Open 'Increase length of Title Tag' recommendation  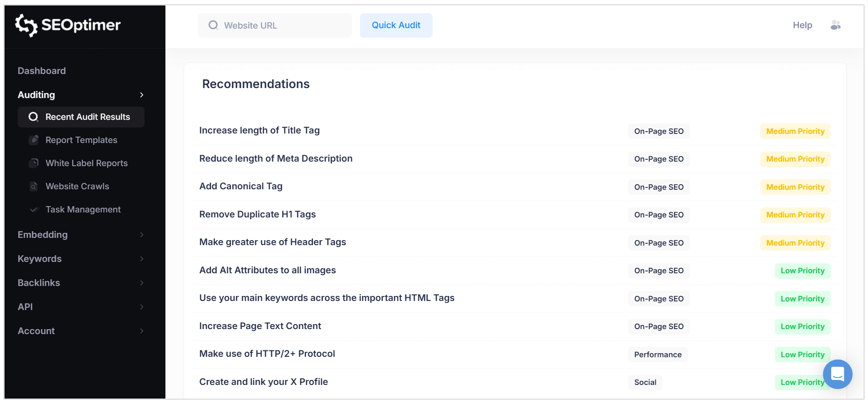click(x=259, y=131)
